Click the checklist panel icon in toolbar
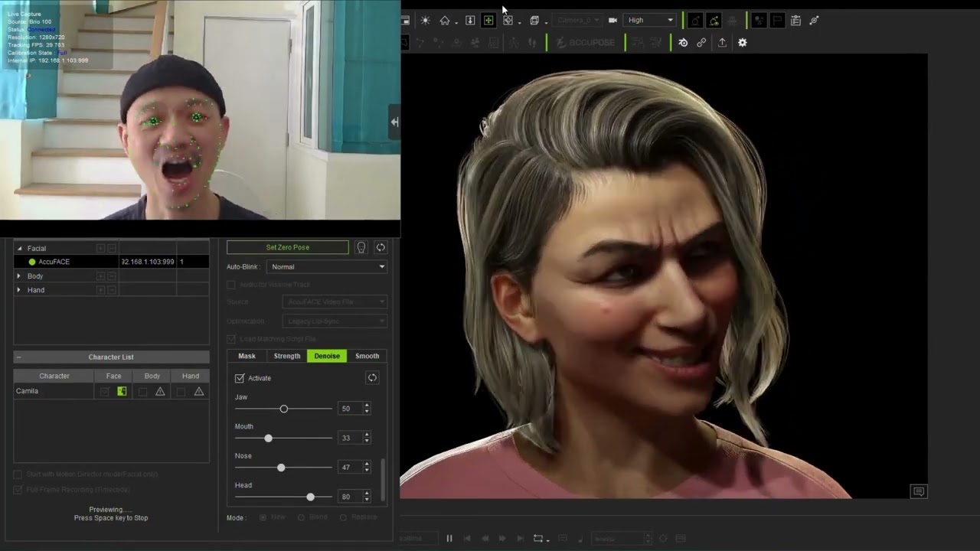This screenshot has width=980, height=551. [x=795, y=21]
